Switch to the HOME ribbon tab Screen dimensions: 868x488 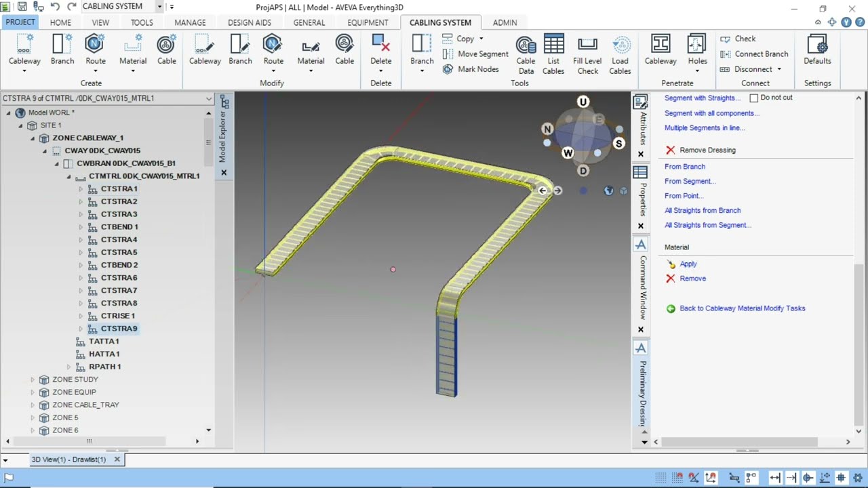point(60,22)
